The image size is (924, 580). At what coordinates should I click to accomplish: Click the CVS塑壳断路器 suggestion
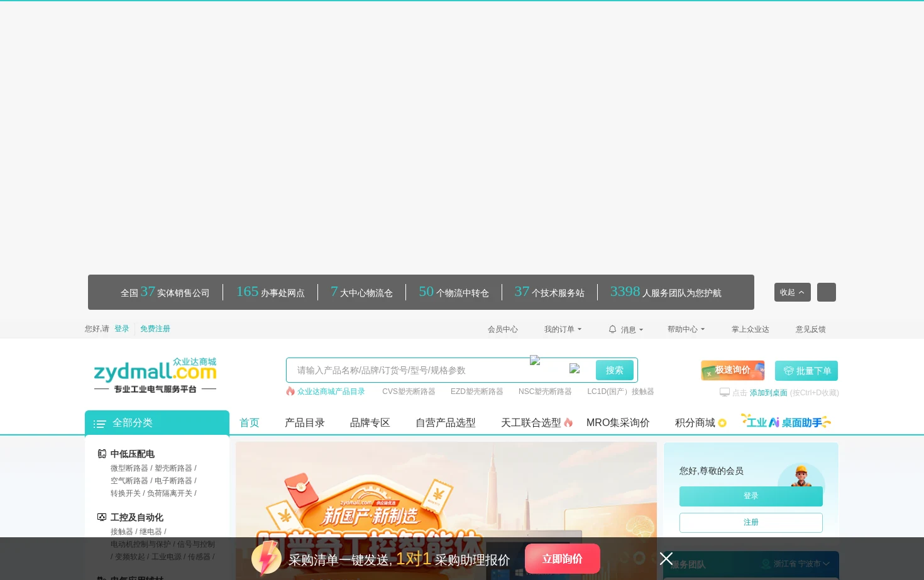[x=409, y=391]
